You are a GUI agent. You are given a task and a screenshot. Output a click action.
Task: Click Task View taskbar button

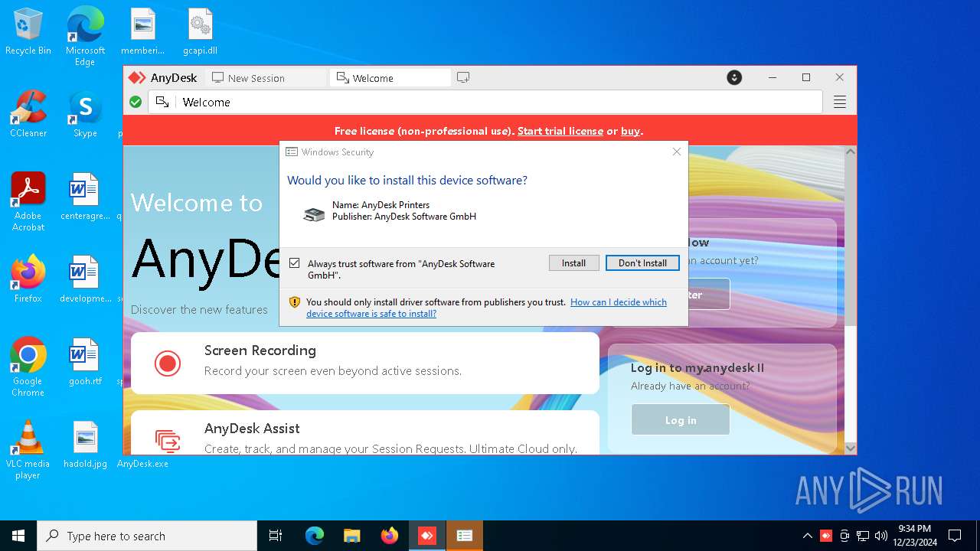click(276, 536)
